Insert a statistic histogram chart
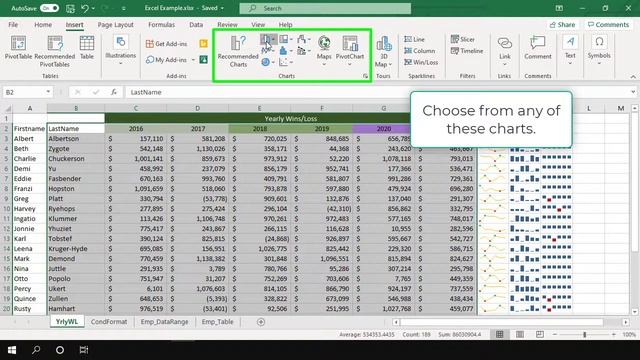 click(x=286, y=51)
